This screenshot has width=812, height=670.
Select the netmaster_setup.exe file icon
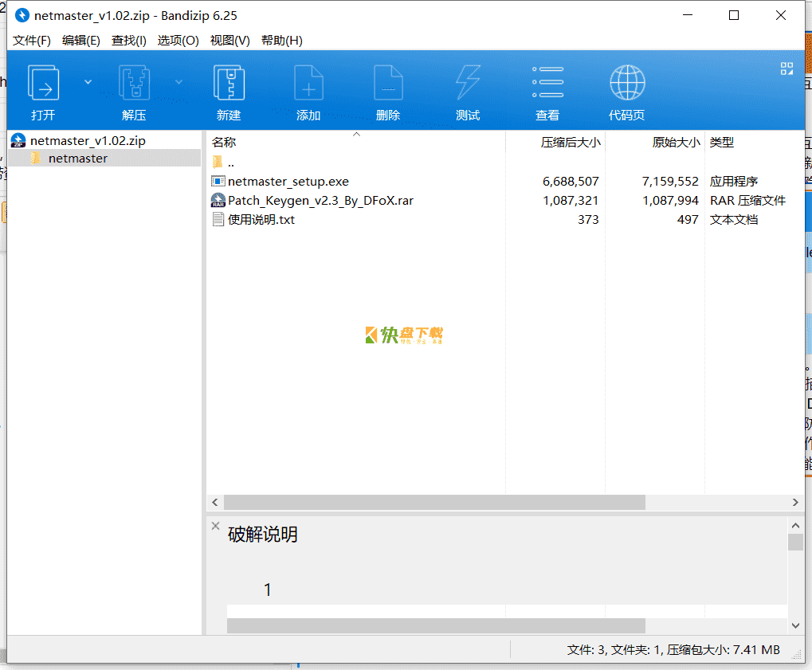[x=218, y=181]
